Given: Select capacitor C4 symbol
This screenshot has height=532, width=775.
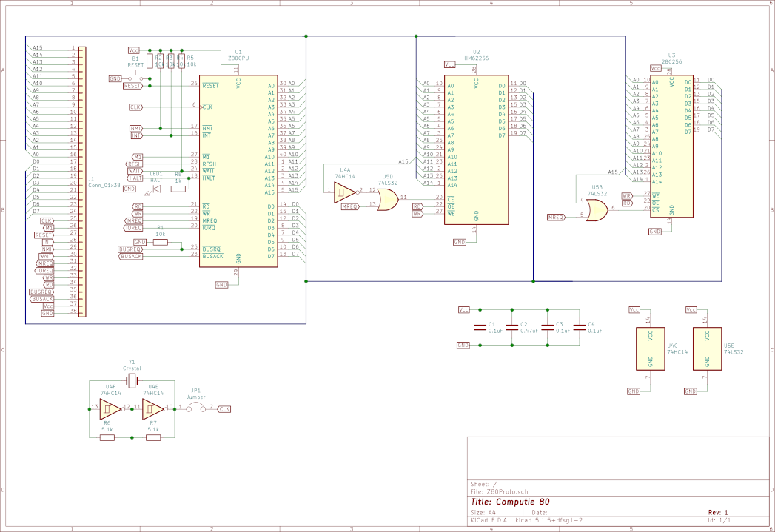Looking at the screenshot, I should 580,327.
